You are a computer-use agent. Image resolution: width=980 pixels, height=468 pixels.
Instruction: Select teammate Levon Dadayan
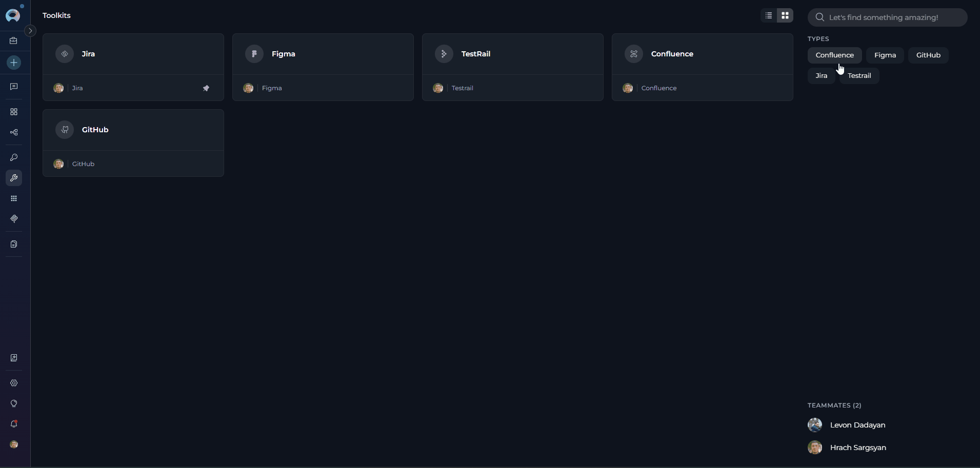click(858, 424)
